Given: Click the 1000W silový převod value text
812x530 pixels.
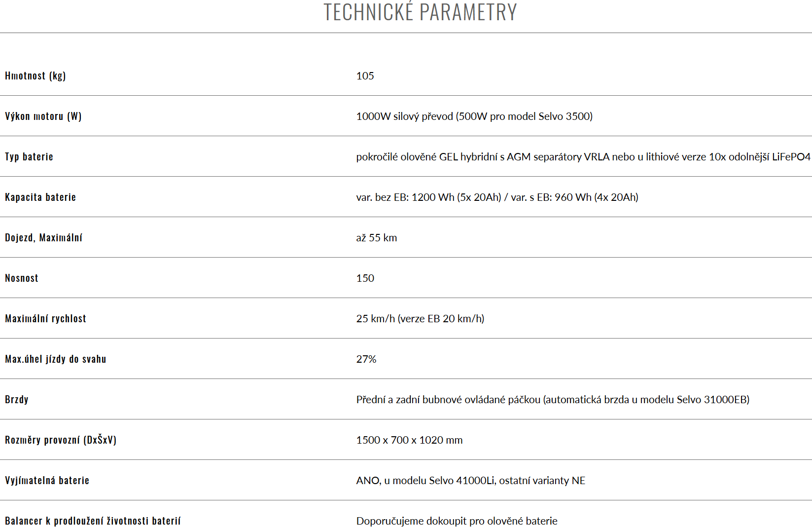Looking at the screenshot, I should pos(474,116).
